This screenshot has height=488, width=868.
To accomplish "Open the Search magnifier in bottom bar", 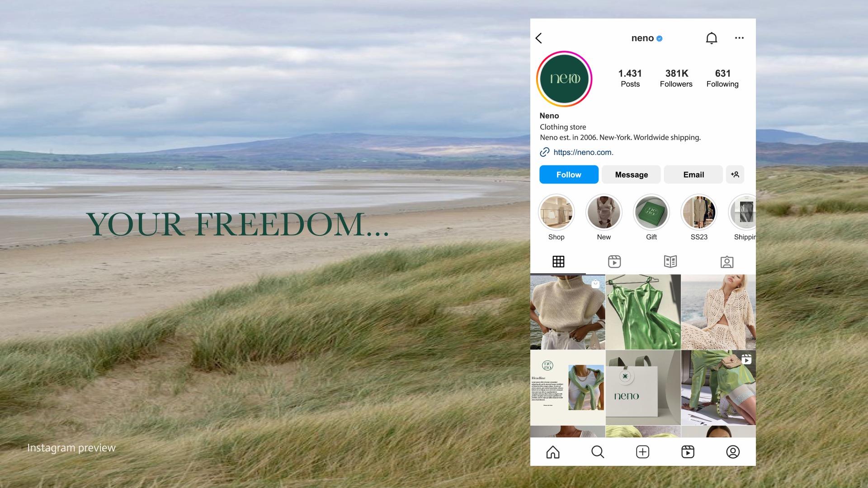I will coord(598,452).
